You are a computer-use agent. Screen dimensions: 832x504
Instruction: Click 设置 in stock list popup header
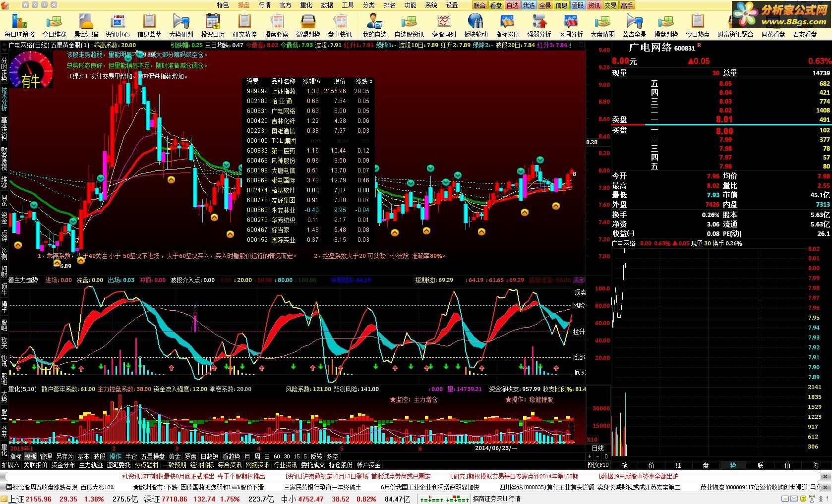click(253, 81)
